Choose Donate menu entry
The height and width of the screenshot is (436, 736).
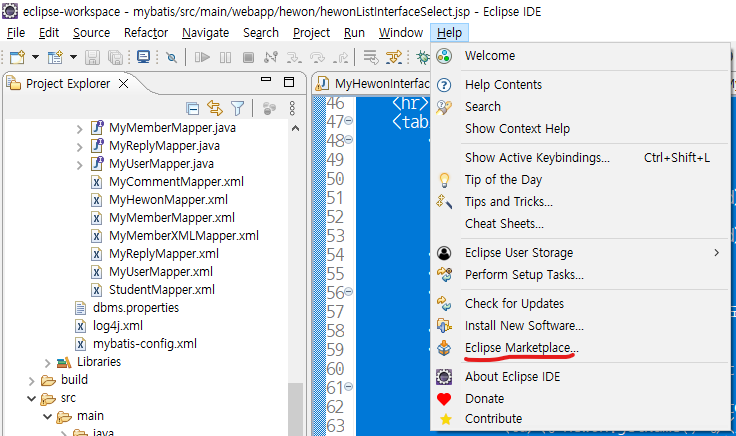(x=580, y=399)
